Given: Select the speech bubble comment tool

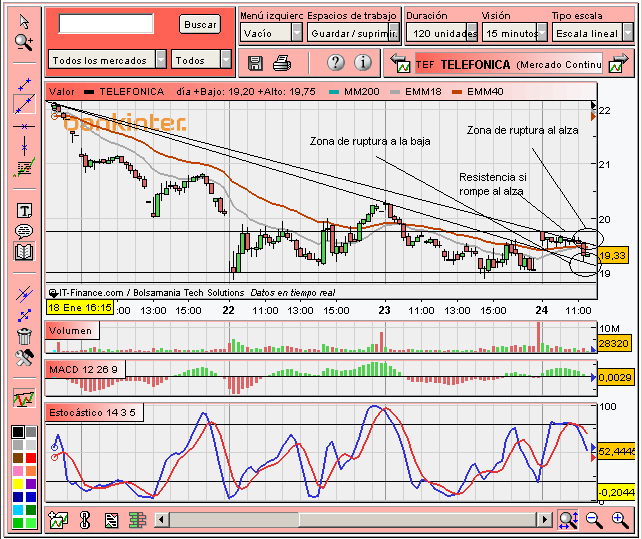Looking at the screenshot, I should (x=24, y=231).
